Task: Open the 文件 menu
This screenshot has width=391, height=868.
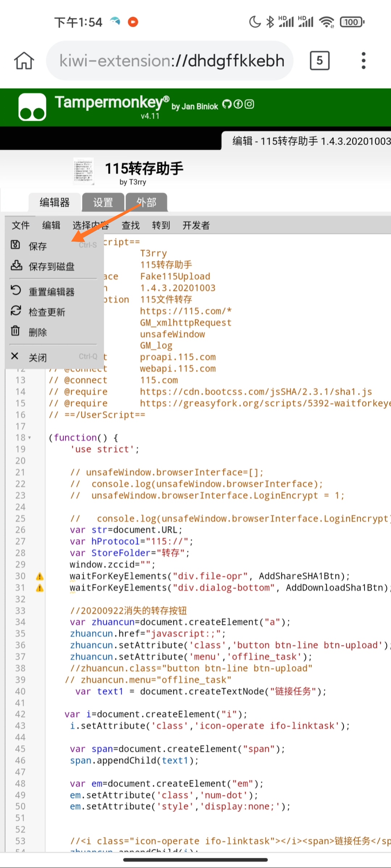Action: [21, 225]
